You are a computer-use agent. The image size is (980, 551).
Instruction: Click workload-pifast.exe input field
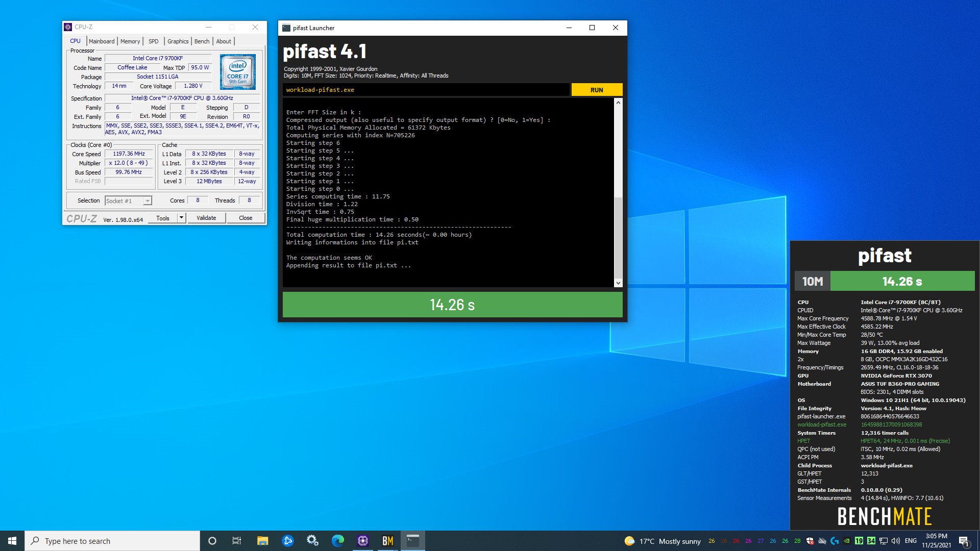coord(426,90)
